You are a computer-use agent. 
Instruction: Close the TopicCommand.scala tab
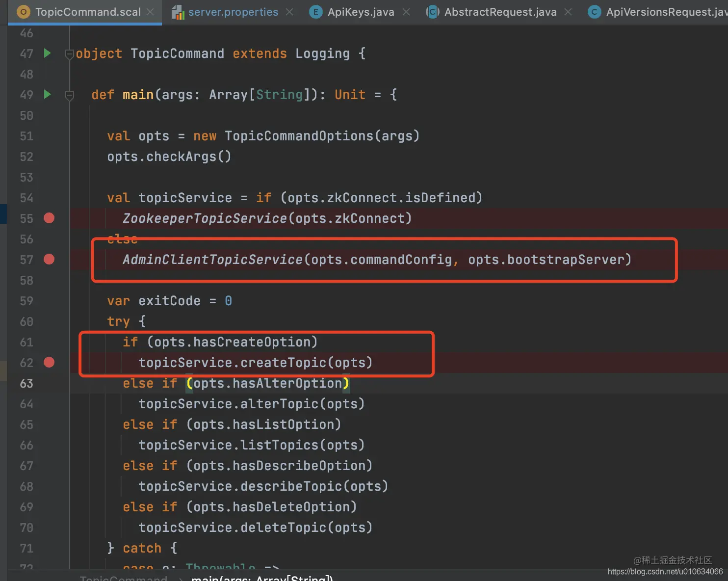point(150,12)
